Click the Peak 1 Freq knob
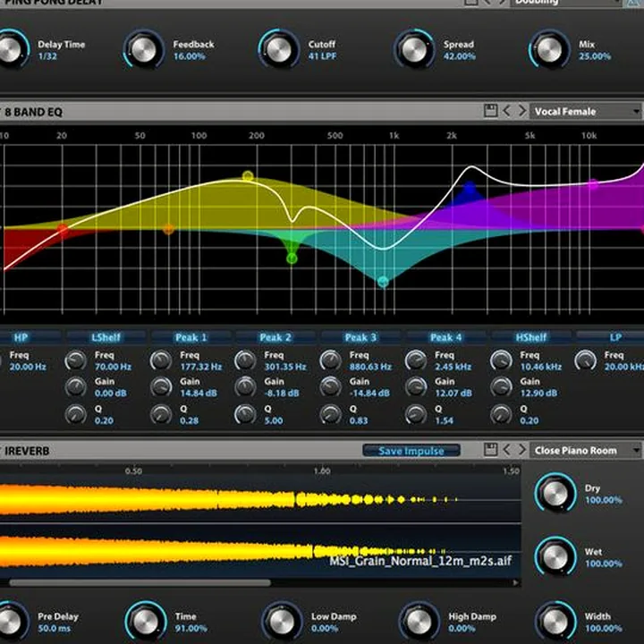This screenshot has width=644, height=644. (x=161, y=360)
